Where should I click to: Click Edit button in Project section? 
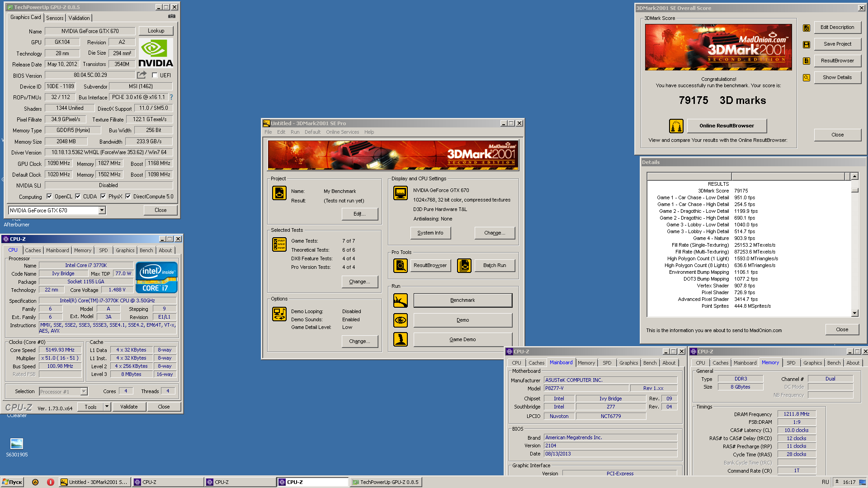pyautogui.click(x=360, y=214)
